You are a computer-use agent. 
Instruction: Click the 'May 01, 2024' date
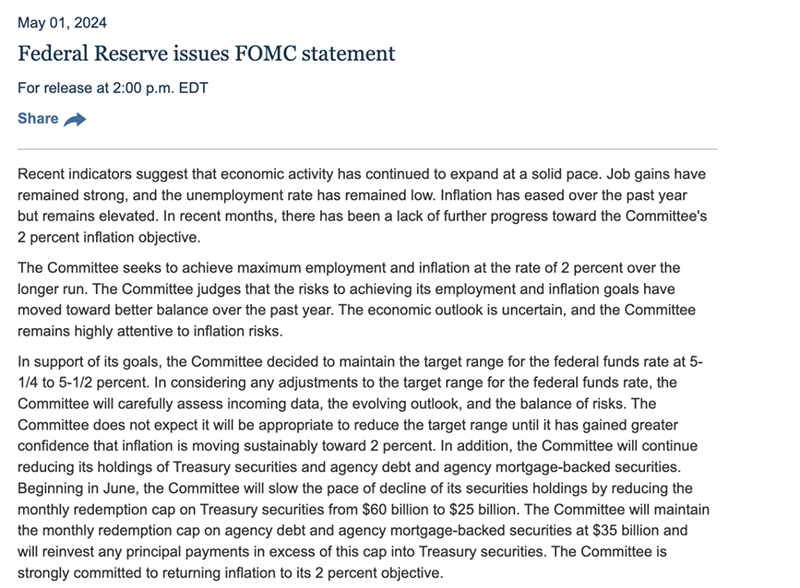[x=62, y=23]
